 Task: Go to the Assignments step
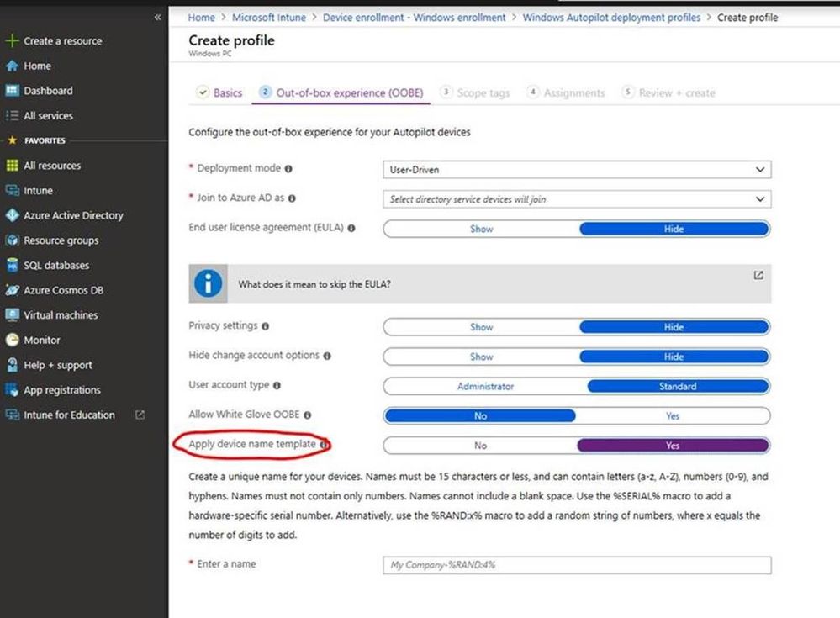click(x=566, y=92)
